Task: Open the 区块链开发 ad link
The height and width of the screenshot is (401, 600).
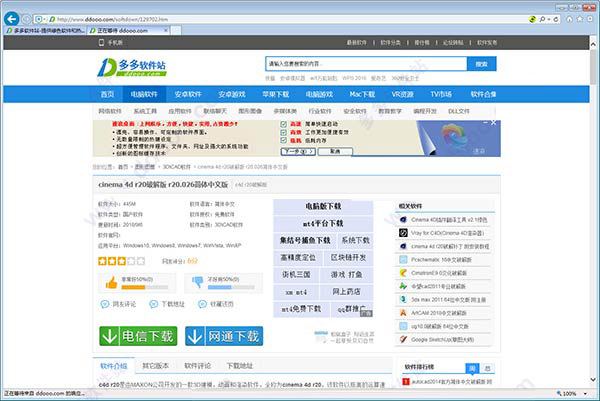Action: coord(348,258)
